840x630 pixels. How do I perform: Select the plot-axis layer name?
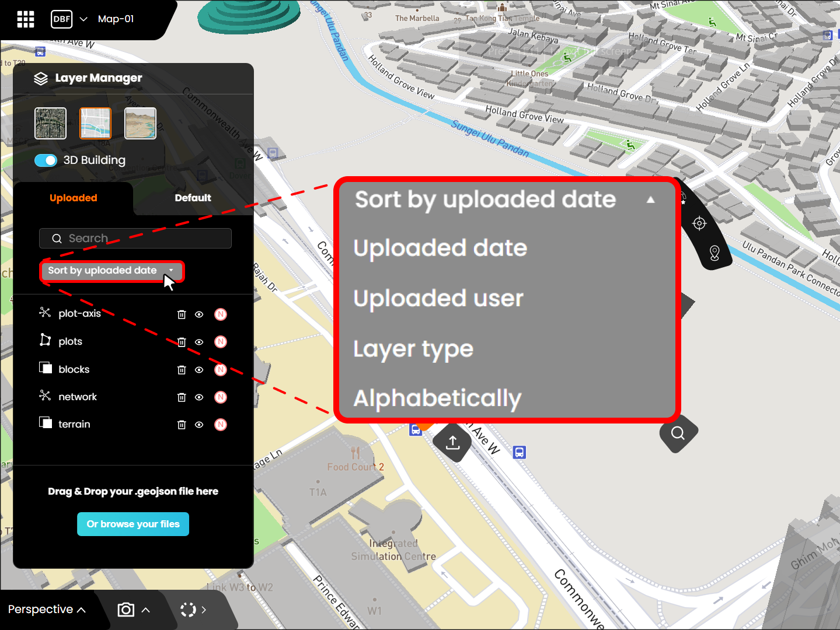click(80, 314)
